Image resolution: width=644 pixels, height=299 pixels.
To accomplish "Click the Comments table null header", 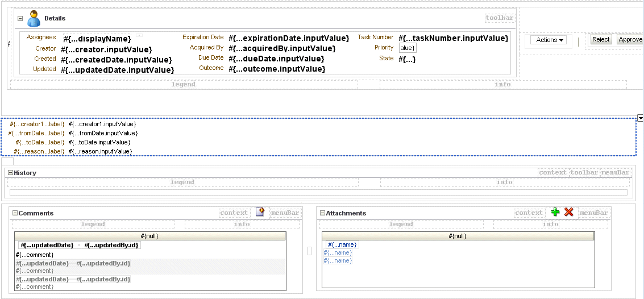I will (x=149, y=236).
